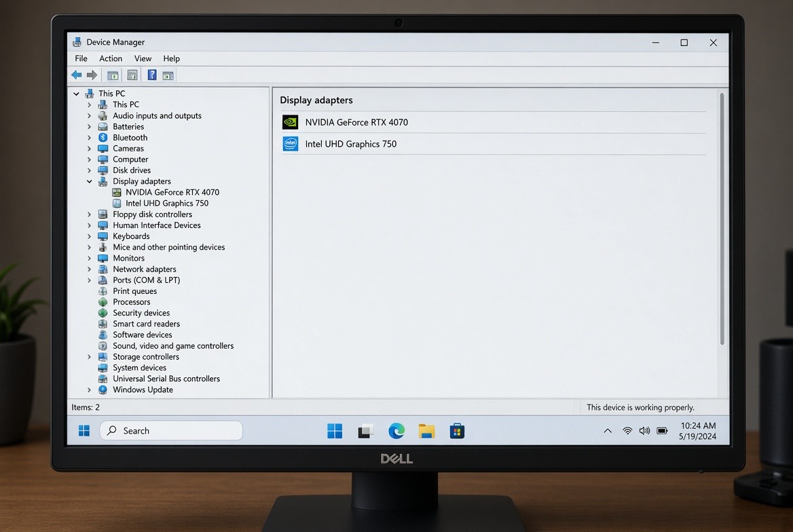Select the Intel logo icon in the right pane
The image size is (793, 532).
point(290,144)
